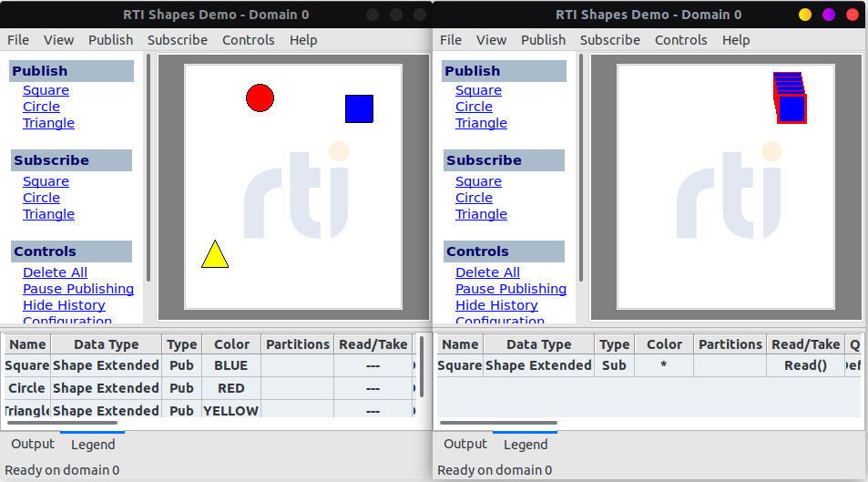Subscribe to Triangle in right window sidebar
The width and height of the screenshot is (868, 482).
481,214
